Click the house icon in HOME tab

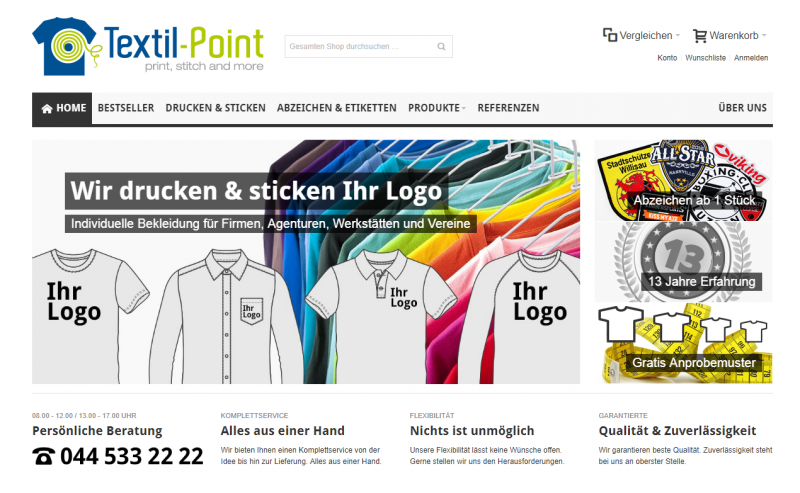(47, 108)
